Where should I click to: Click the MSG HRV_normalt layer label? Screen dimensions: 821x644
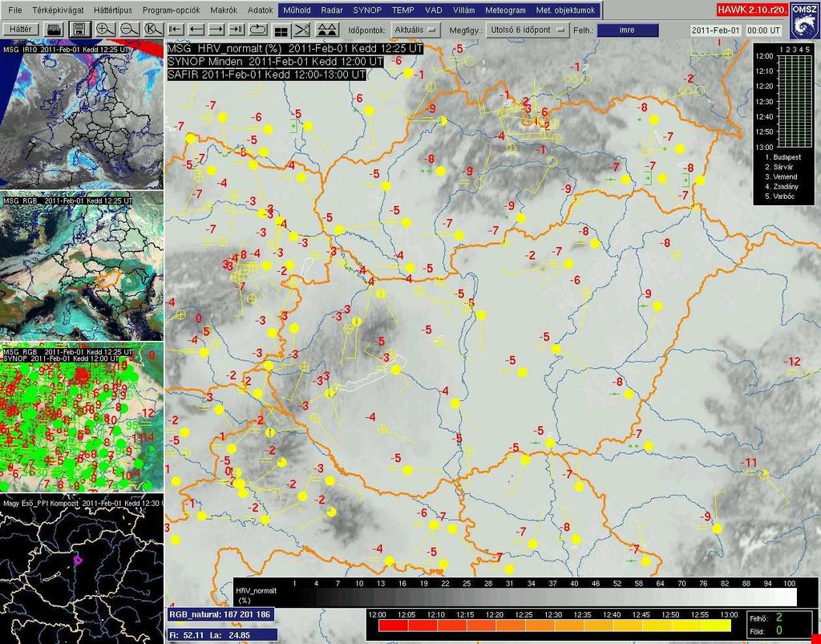[x=295, y=49]
